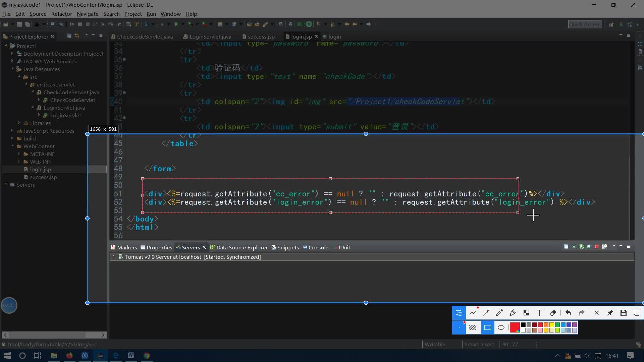Save the screenshot to file
The image size is (644, 362).
(x=624, y=313)
